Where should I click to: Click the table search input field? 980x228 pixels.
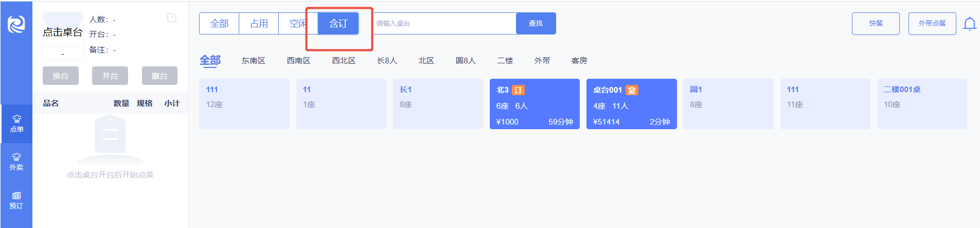coord(442,24)
